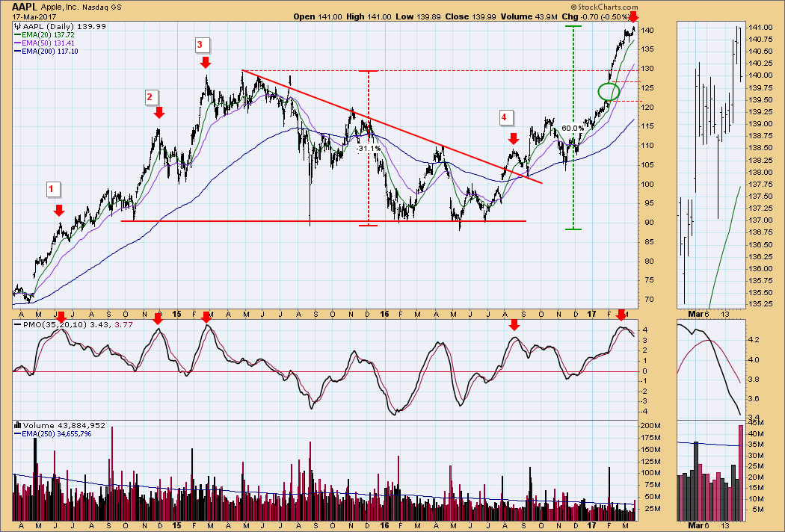Click the 35M zoom panel volume label
This screenshot has width=785, height=532.
coord(756,445)
